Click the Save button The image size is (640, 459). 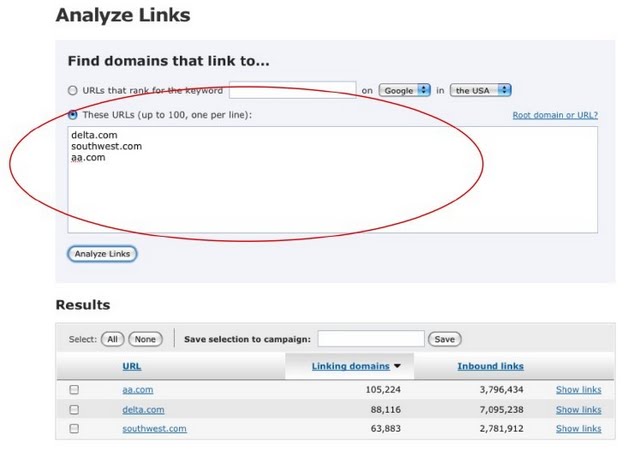[x=444, y=339]
